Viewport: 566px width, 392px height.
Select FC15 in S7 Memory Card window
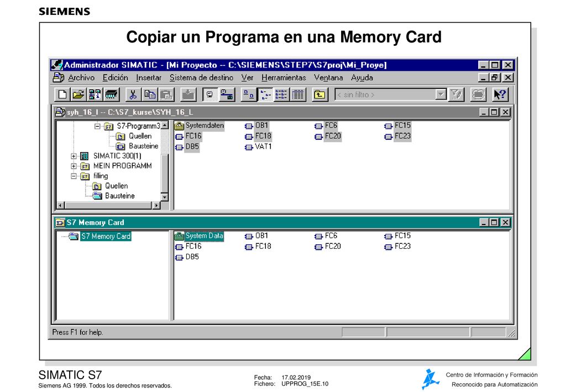point(398,236)
